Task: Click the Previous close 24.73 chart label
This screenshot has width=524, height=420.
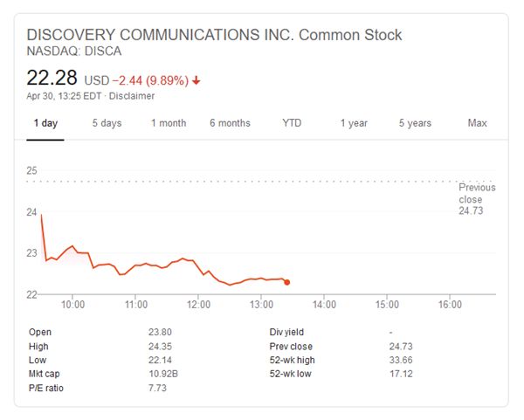Action: (477, 199)
